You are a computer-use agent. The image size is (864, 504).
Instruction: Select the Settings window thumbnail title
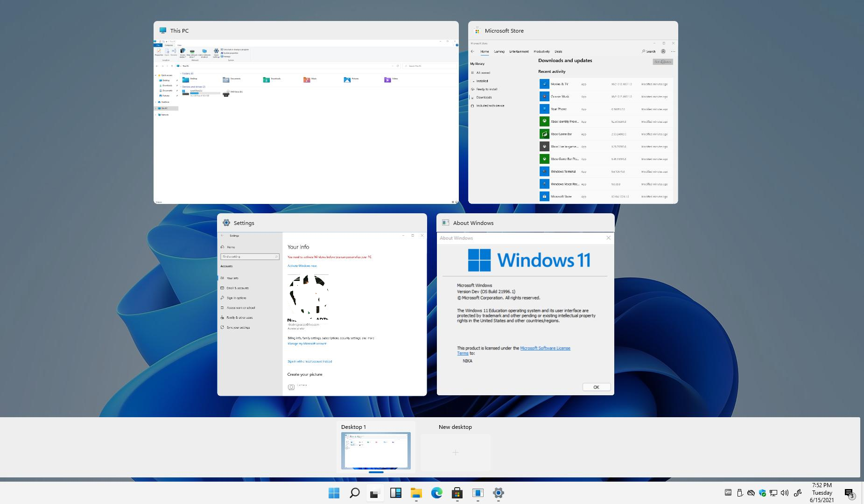point(244,223)
